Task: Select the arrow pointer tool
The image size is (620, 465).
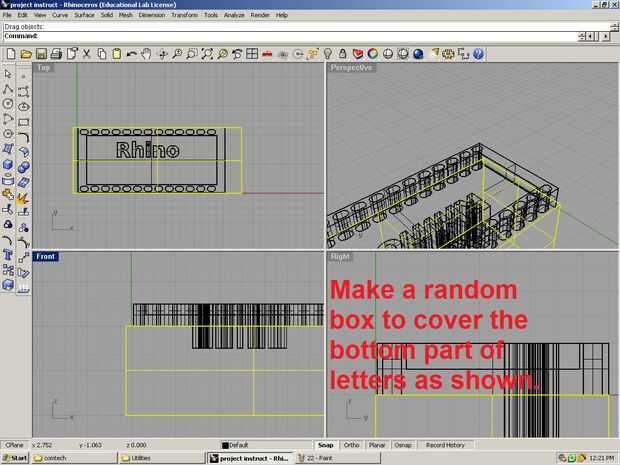Action: click(8, 74)
